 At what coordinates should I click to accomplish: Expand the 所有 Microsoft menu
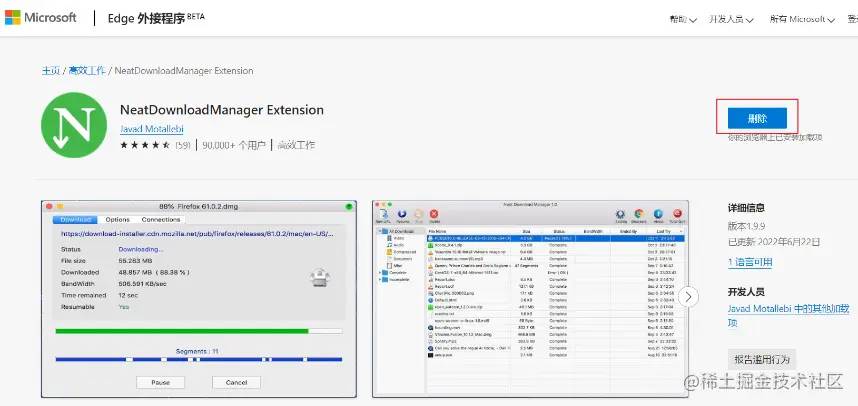coord(802,19)
